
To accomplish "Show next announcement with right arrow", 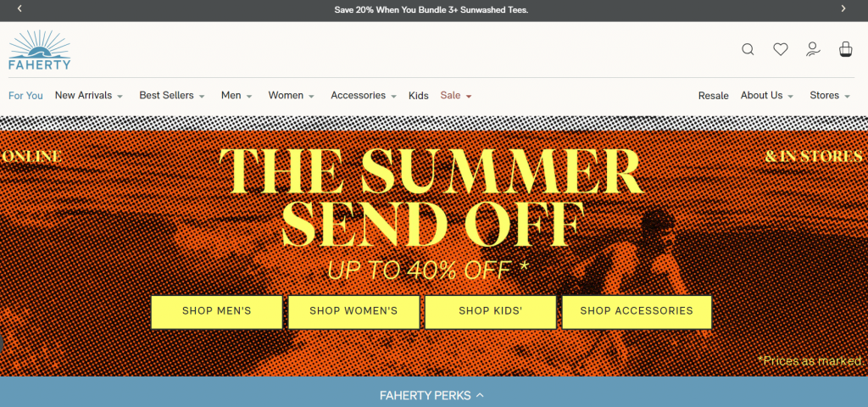I will tap(843, 8).
